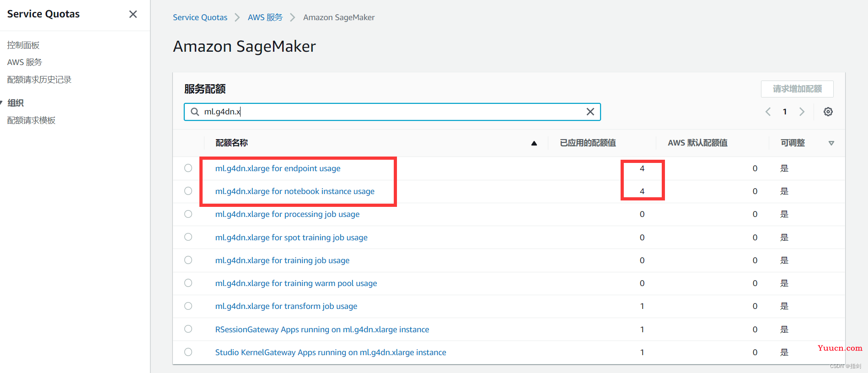This screenshot has height=373, width=868.
Task: Click the 请求增加配额 button
Action: pos(797,89)
